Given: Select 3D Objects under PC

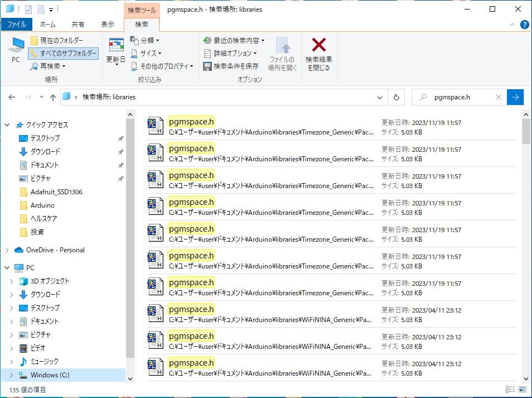Looking at the screenshot, I should point(50,281).
